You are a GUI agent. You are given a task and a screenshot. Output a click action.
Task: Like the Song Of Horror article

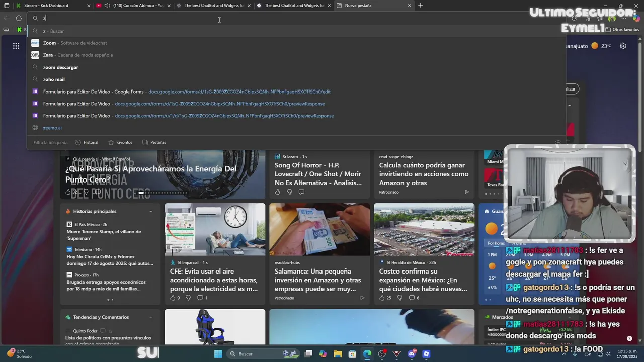coord(277,192)
